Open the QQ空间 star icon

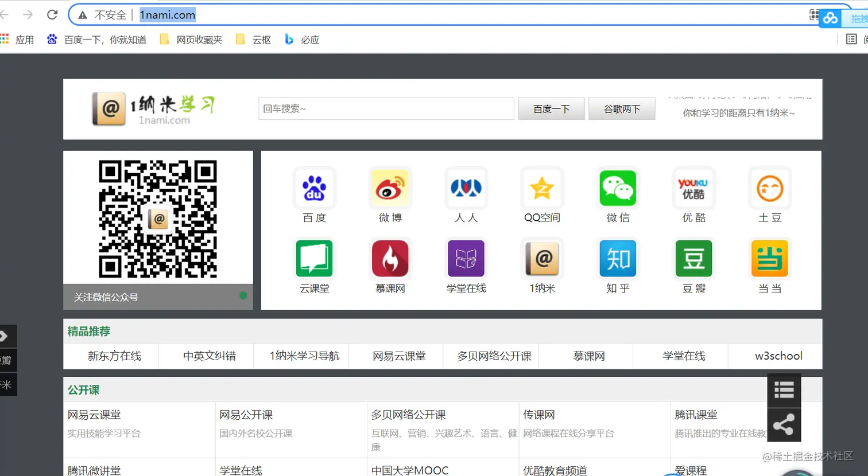point(542,188)
